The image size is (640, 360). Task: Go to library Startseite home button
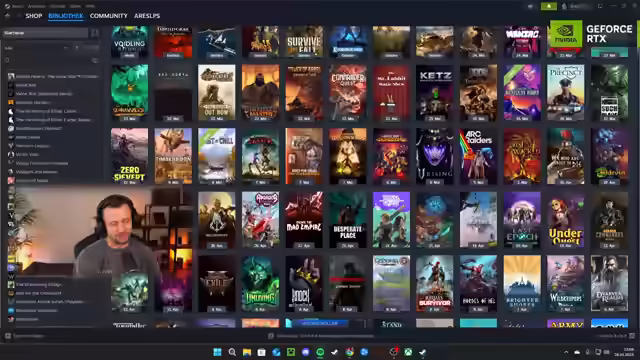point(45,33)
